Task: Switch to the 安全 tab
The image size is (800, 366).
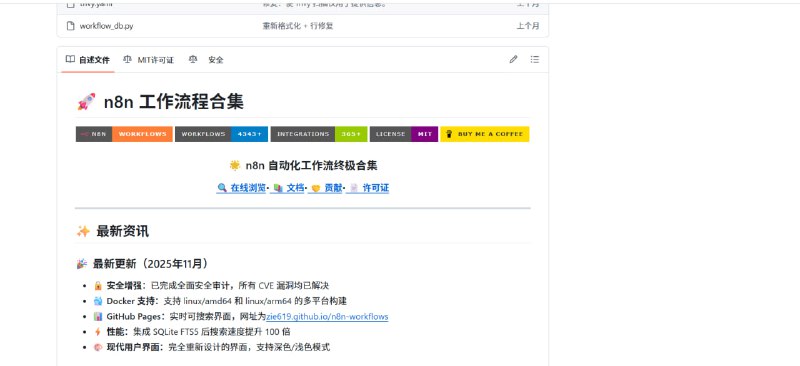Action: [206, 60]
